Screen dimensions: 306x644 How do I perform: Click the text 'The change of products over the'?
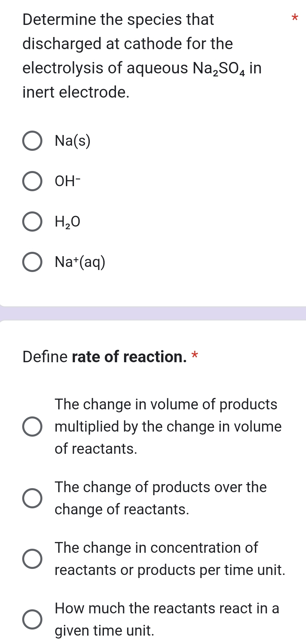pos(161,487)
